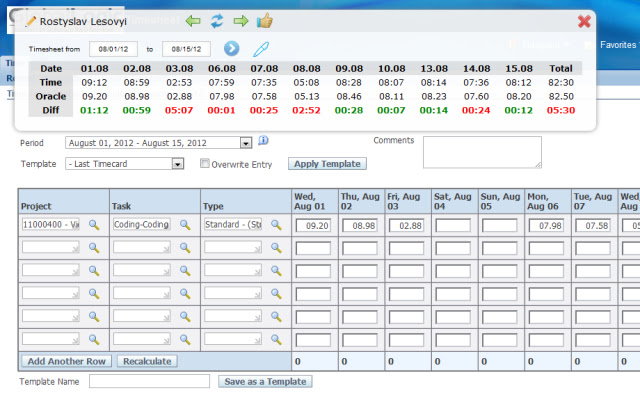The image size is (640, 400).
Task: Expand the Period dropdown
Action: (x=245, y=143)
